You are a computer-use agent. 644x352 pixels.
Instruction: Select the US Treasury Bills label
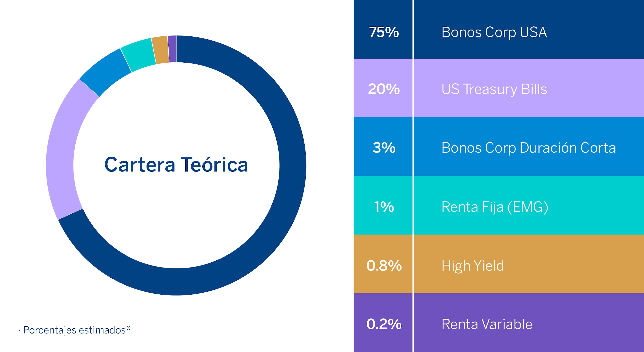(494, 89)
